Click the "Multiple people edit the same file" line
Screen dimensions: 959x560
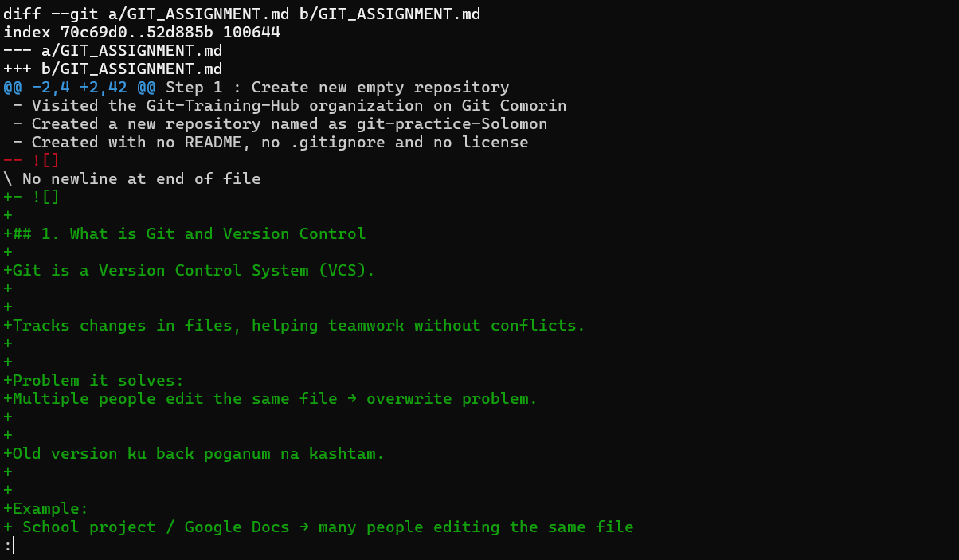[275, 398]
